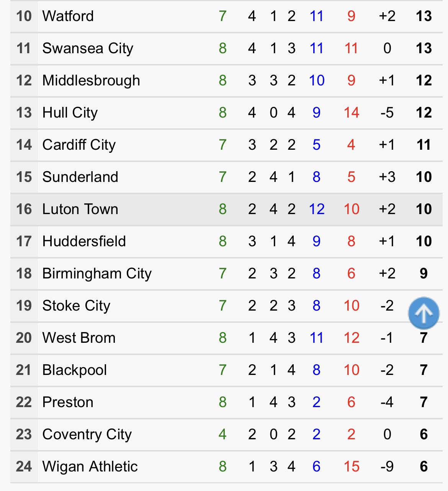Click the highlighted Luton Town row name
Image resolution: width=448 pixels, height=491 pixels.
[80, 209]
